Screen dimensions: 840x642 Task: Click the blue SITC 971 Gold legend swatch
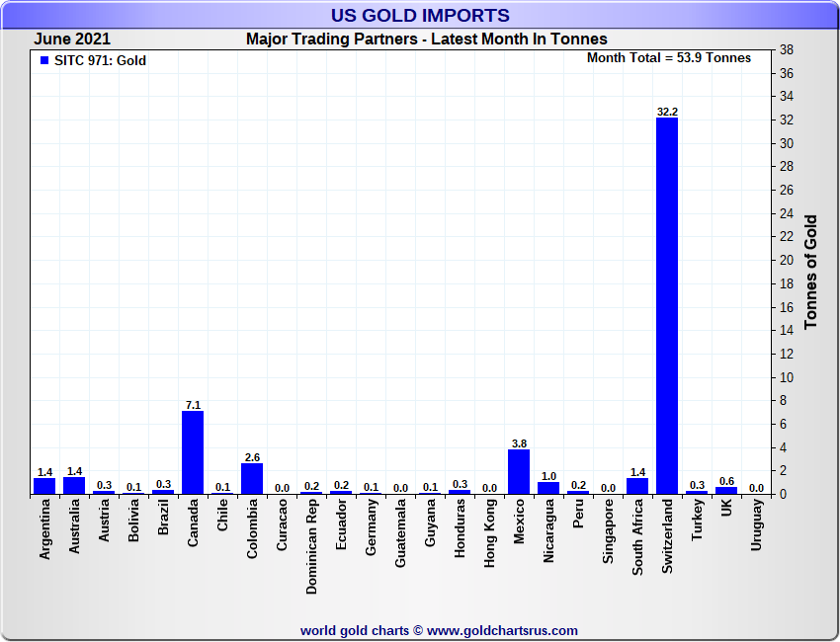coord(44,61)
